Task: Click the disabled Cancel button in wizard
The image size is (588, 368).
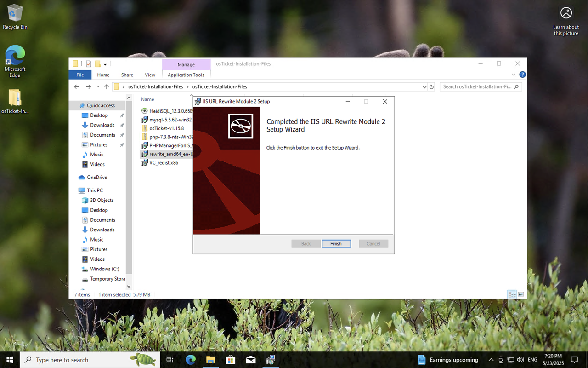Action: click(x=373, y=244)
